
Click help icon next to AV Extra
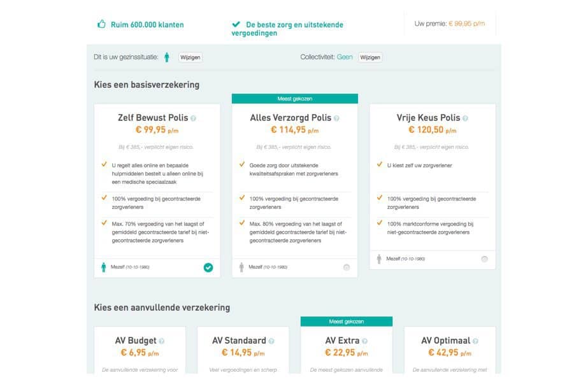(x=364, y=341)
